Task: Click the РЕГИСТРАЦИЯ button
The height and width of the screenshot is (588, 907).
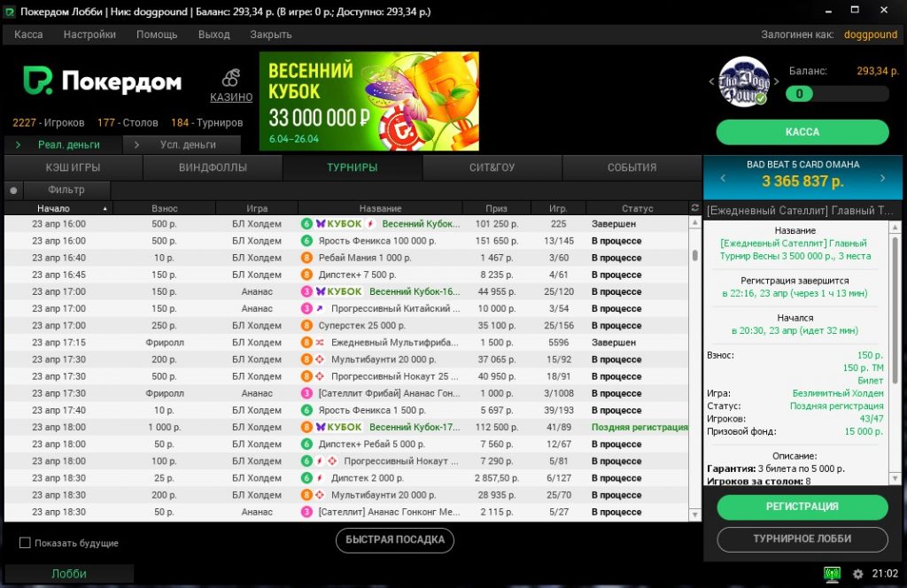Action: [802, 507]
